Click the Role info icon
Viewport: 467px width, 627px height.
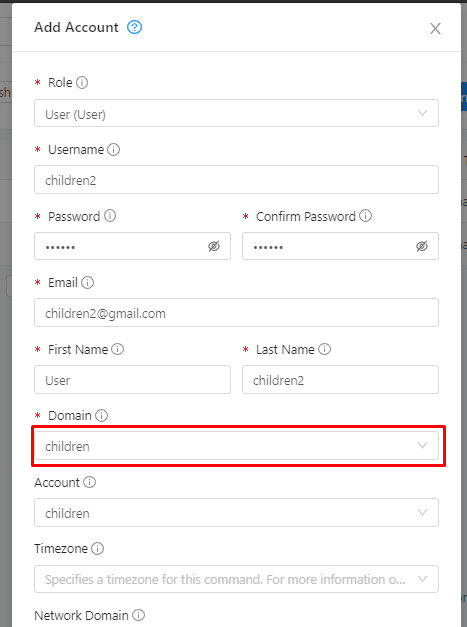coord(82,82)
